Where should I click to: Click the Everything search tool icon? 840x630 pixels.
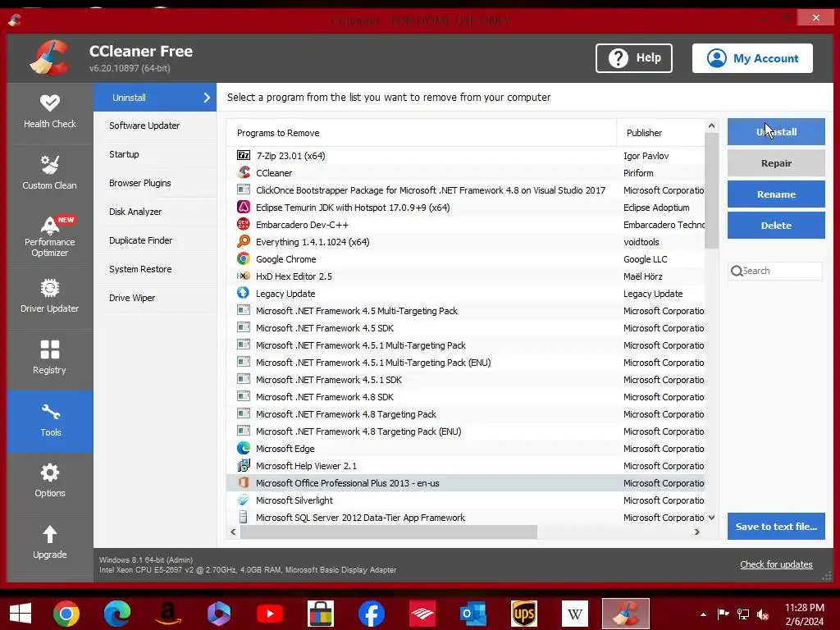point(243,242)
